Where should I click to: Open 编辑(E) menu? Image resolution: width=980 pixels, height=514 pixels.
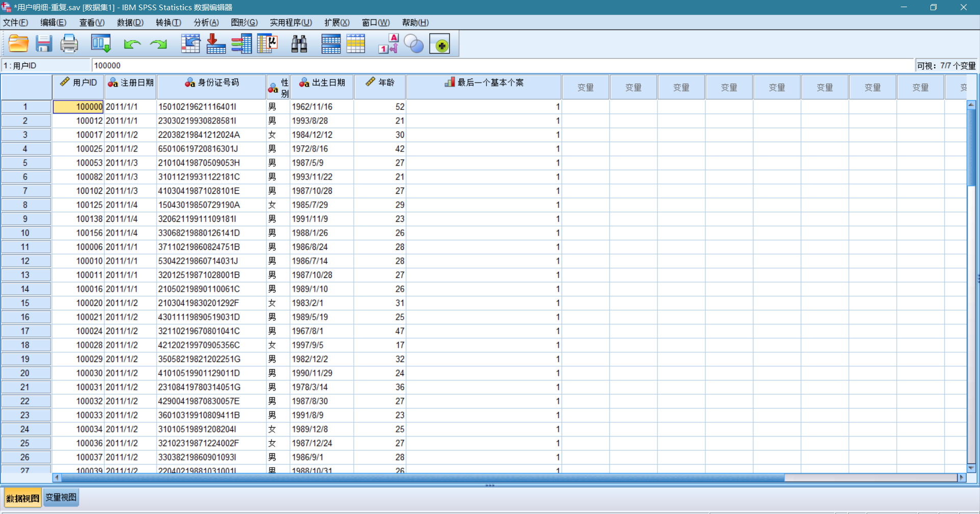[x=53, y=22]
